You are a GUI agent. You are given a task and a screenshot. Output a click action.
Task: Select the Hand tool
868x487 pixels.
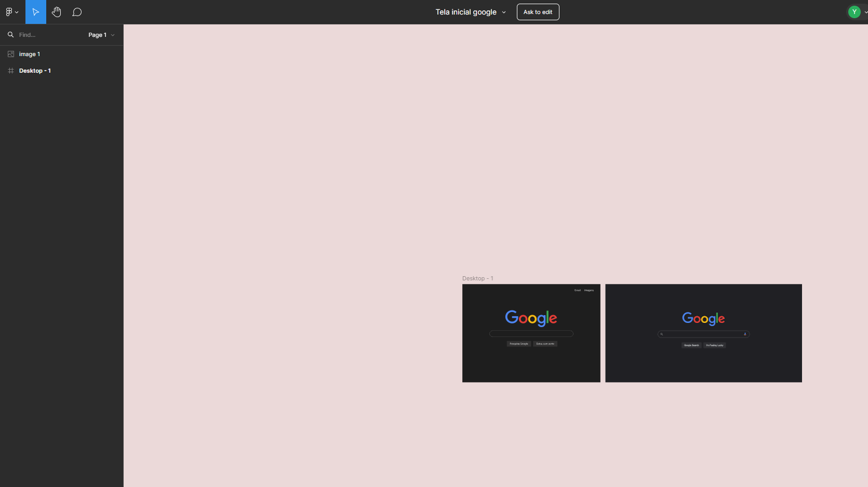coord(57,12)
